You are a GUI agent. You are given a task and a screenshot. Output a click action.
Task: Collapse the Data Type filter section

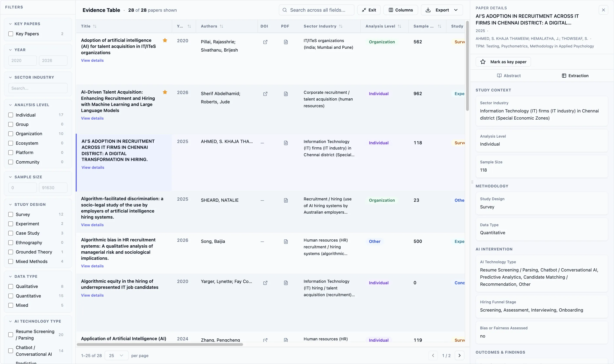tap(10, 276)
